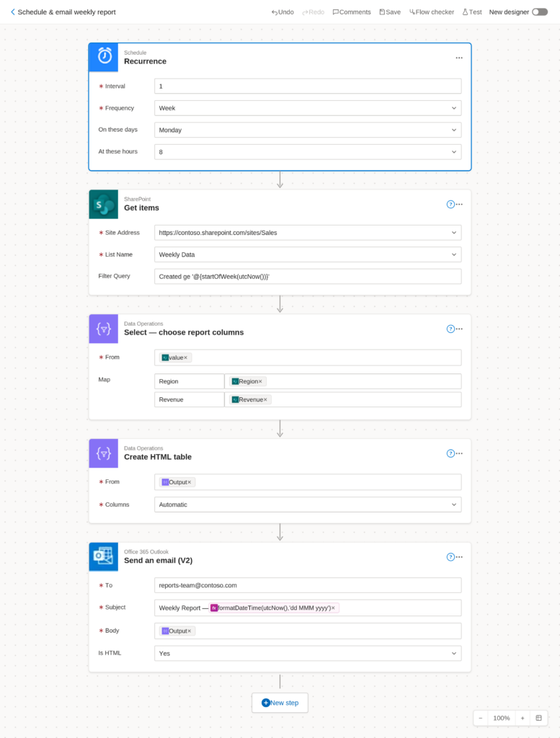560x738 pixels.
Task: Open help for Create HTML table
Action: pos(450,454)
